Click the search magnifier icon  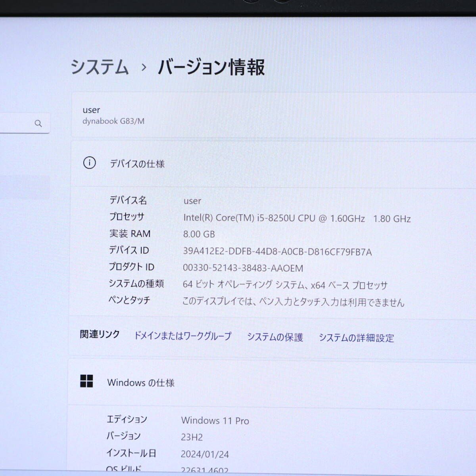38,123
